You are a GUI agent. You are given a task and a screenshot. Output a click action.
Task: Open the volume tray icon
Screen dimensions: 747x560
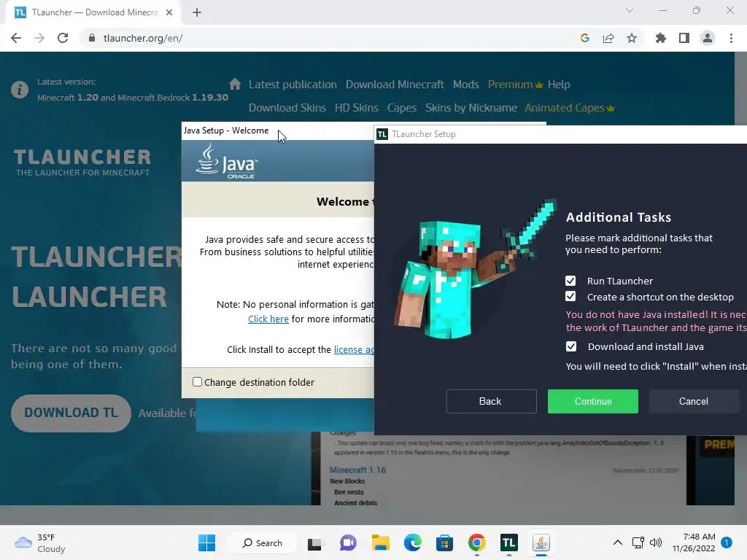coord(656,542)
